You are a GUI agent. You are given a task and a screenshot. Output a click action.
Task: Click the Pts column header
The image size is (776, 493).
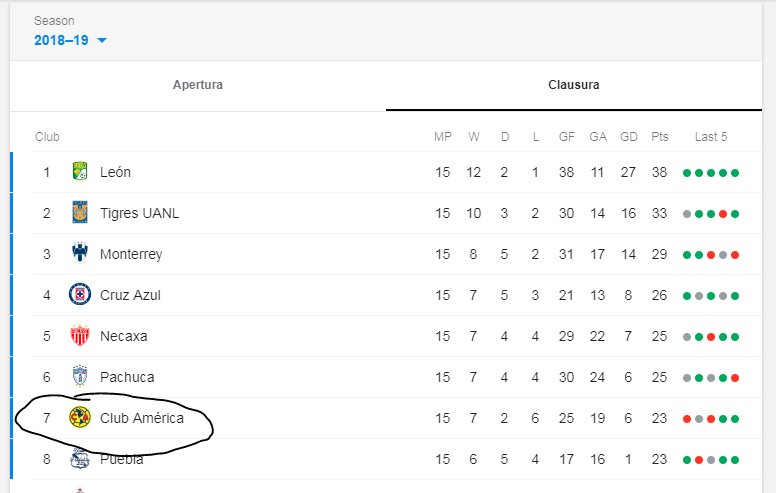point(660,137)
